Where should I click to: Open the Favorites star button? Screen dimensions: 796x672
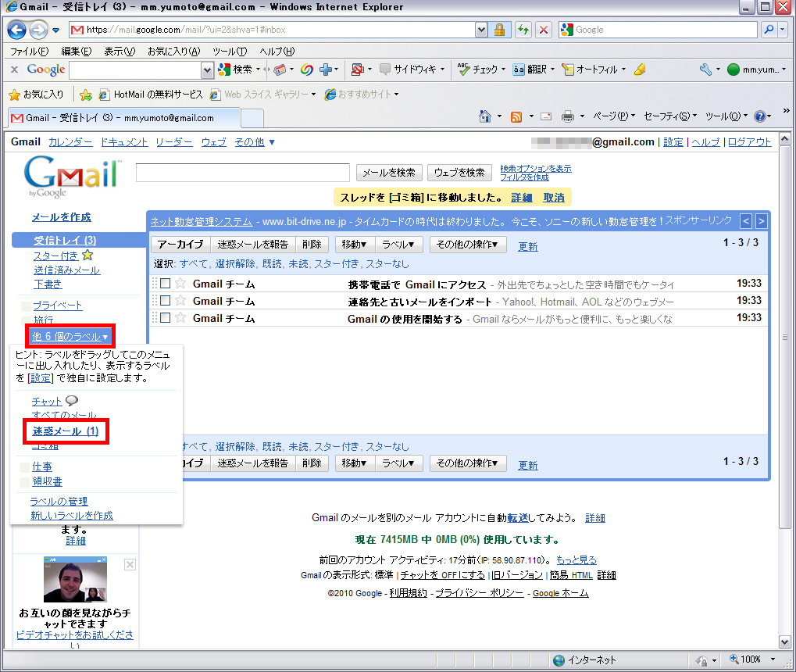tap(37, 95)
